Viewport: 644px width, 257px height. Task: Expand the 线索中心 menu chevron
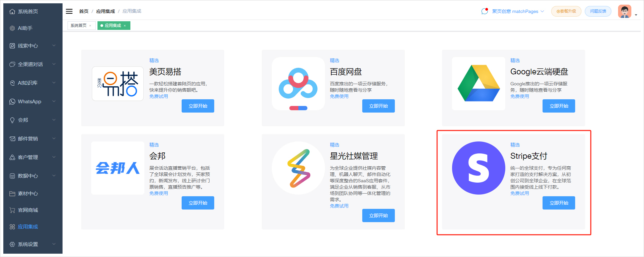[x=54, y=45]
